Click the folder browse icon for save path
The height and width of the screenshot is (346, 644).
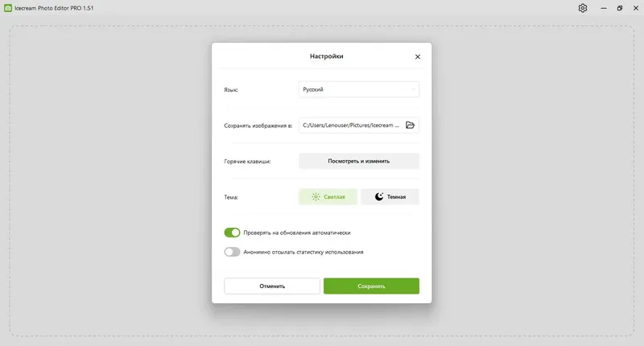coord(410,126)
